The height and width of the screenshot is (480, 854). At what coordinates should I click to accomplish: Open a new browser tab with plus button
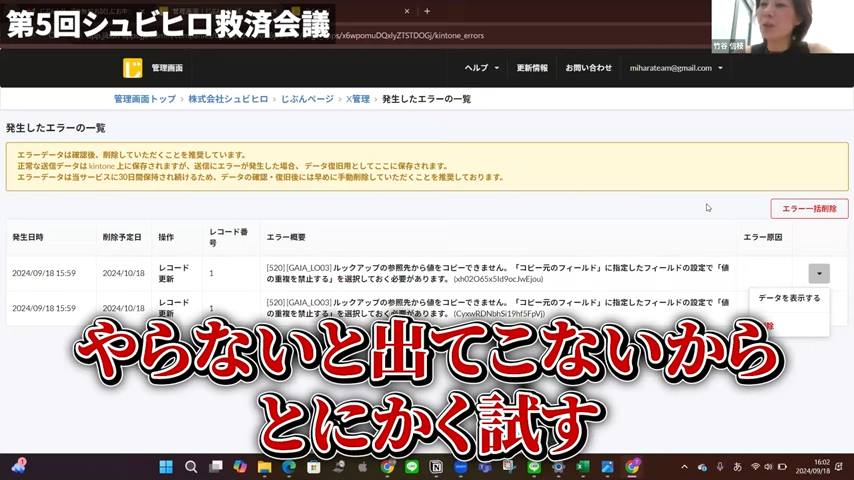click(427, 11)
